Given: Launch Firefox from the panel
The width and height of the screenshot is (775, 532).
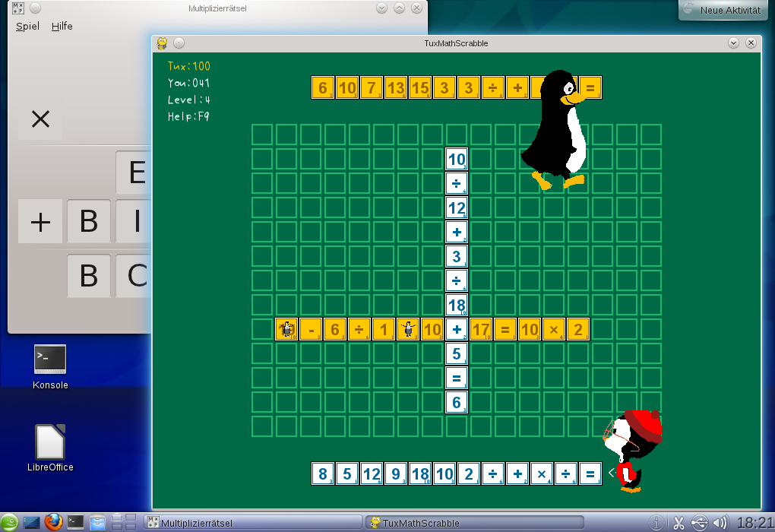Looking at the screenshot, I should (x=53, y=522).
